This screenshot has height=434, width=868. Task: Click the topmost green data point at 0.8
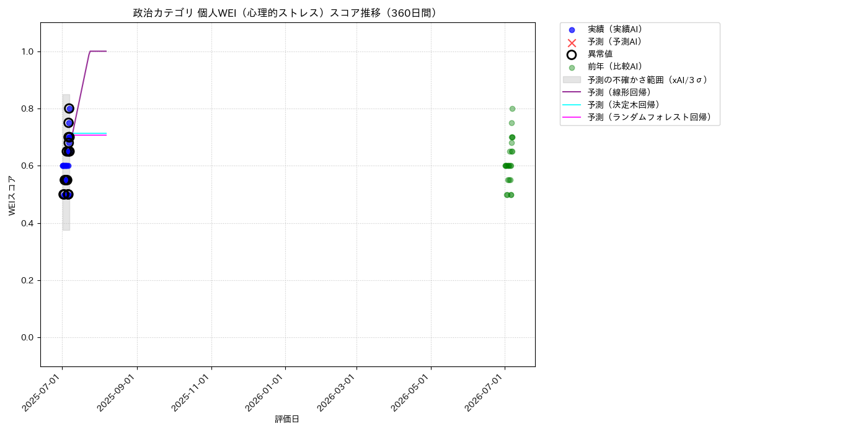(x=512, y=108)
